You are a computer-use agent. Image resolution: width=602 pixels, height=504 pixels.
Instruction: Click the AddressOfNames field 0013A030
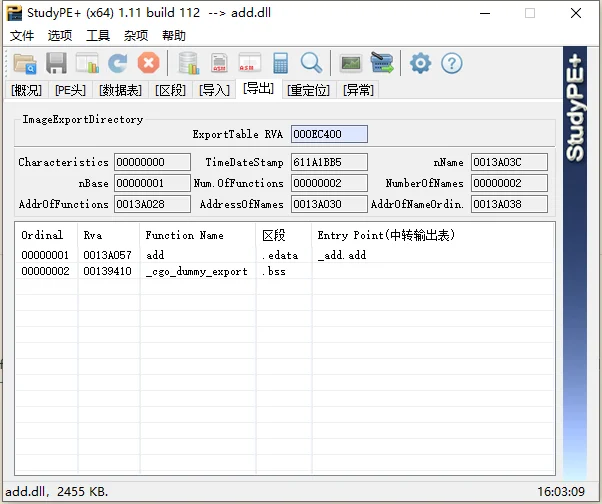pos(329,204)
